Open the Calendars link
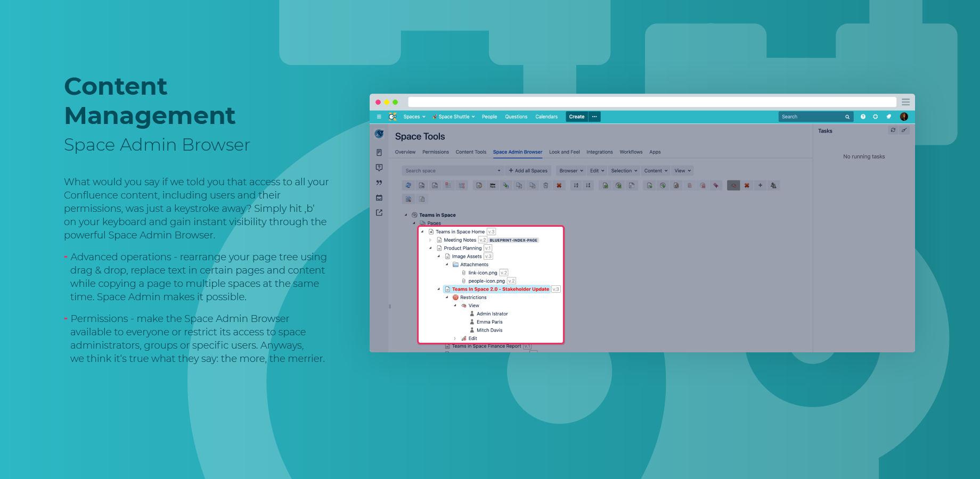Image resolution: width=980 pixels, height=479 pixels. (x=546, y=117)
